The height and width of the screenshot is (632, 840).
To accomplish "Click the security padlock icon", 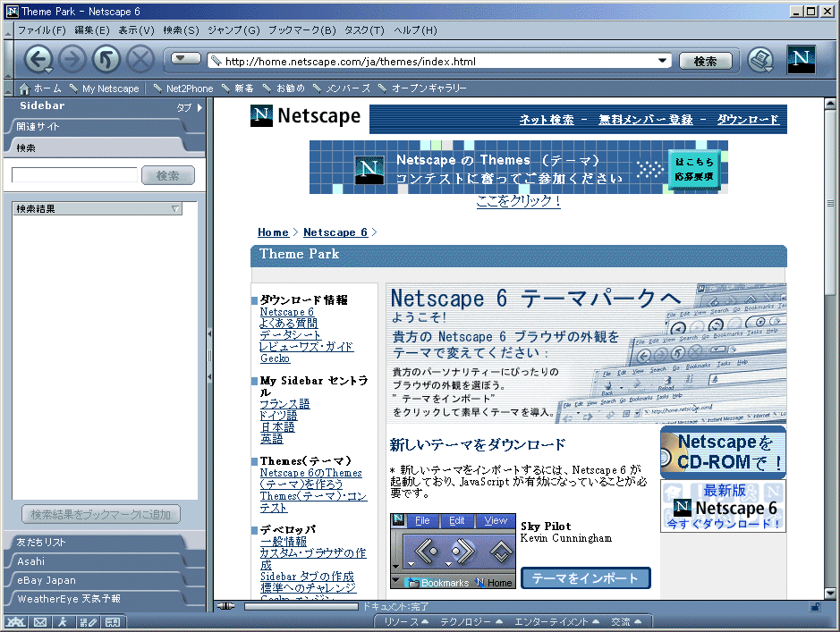I will pos(814,606).
